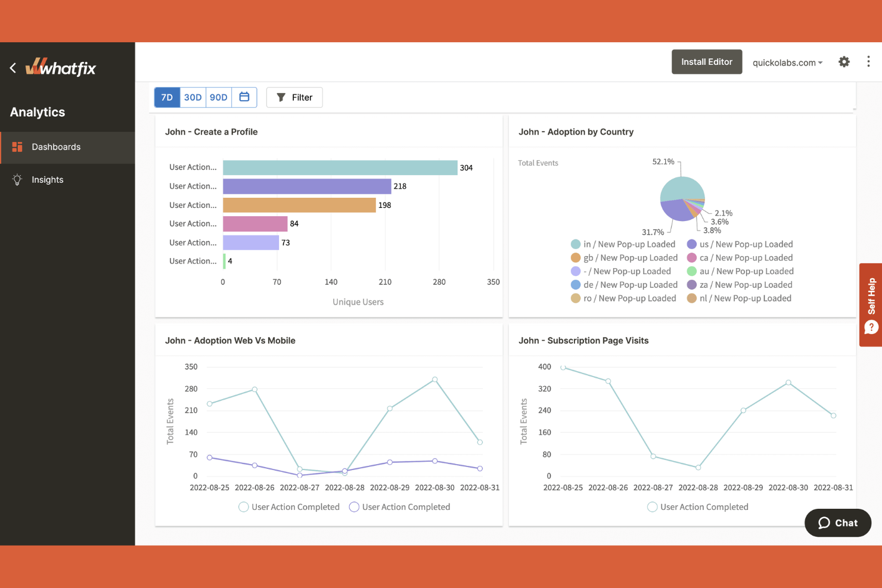Click the Whatfix logo
The width and height of the screenshot is (882, 588).
(x=61, y=68)
